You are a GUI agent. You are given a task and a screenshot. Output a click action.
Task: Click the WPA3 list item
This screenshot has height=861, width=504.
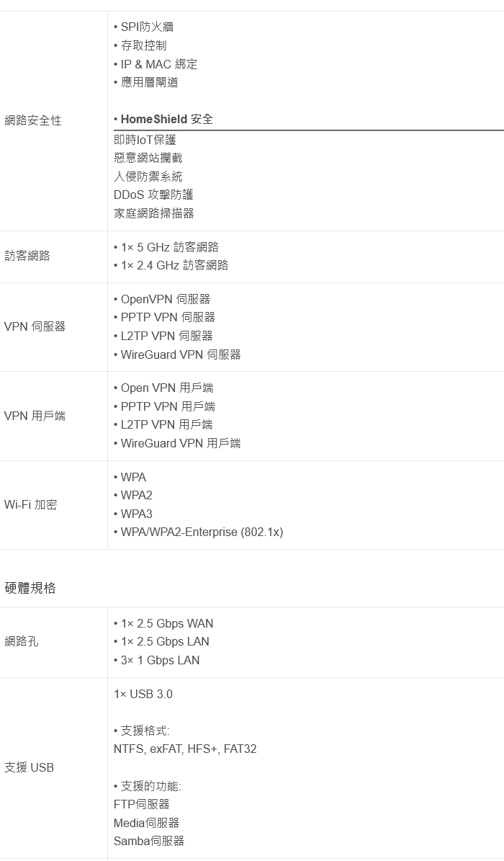pyautogui.click(x=136, y=514)
